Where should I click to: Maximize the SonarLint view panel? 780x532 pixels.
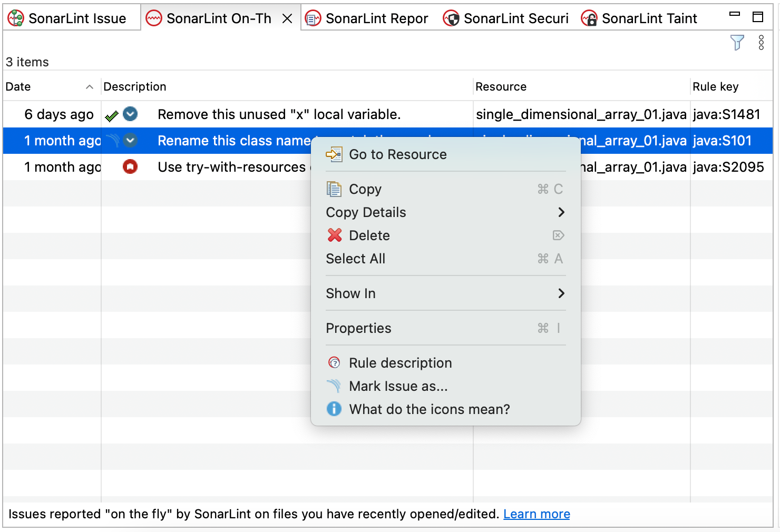(758, 17)
